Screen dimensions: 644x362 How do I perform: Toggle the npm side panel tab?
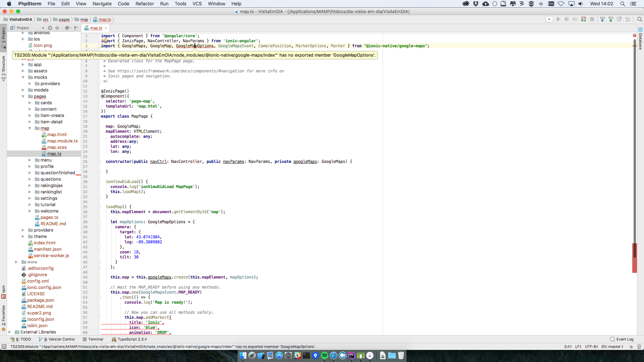(3, 292)
